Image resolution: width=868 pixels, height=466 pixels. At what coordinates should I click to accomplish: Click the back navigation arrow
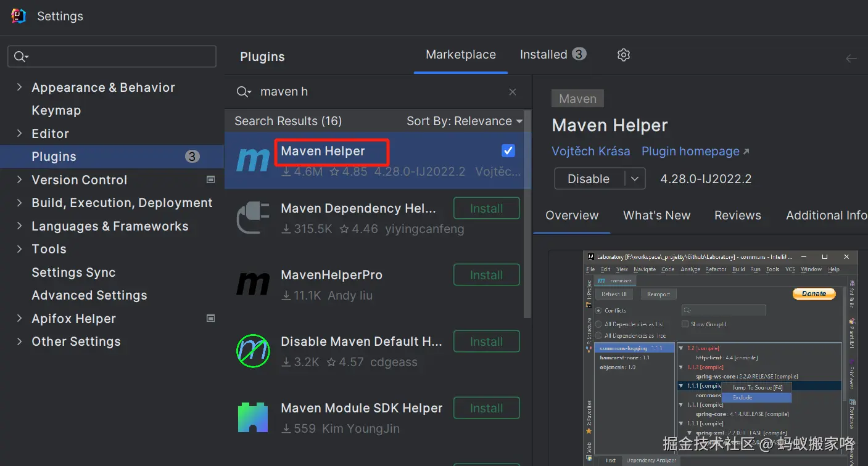851,59
